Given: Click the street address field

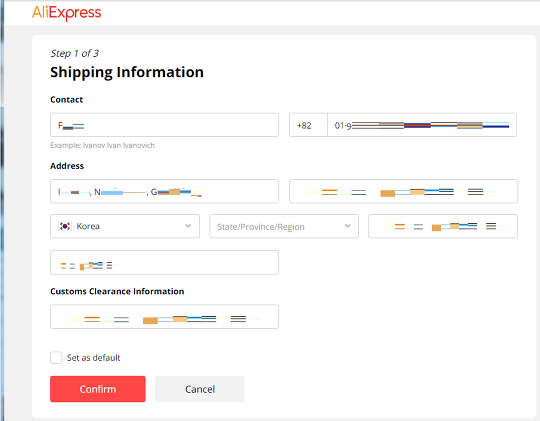Looking at the screenshot, I should tap(165, 191).
